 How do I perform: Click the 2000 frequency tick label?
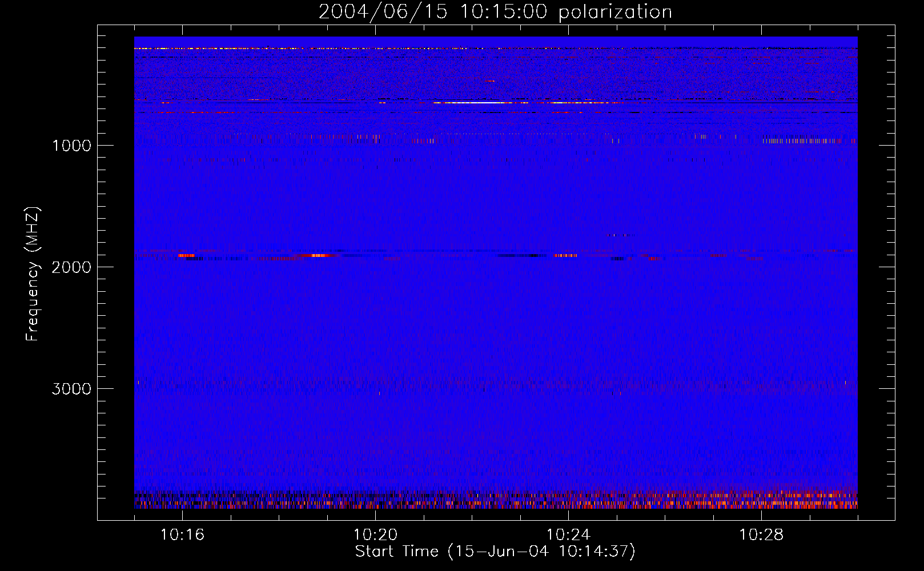(x=71, y=267)
